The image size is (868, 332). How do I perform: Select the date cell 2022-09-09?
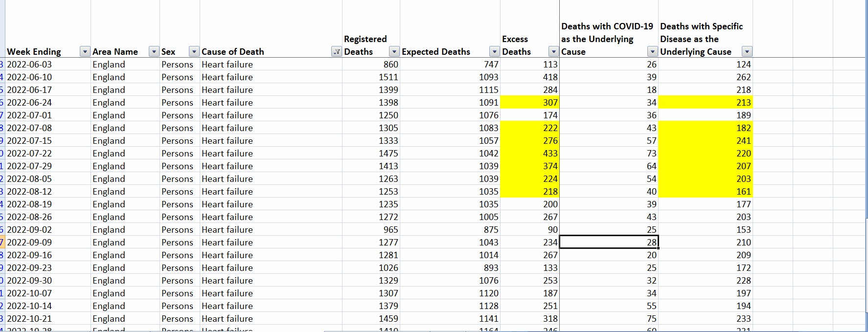tap(48, 242)
